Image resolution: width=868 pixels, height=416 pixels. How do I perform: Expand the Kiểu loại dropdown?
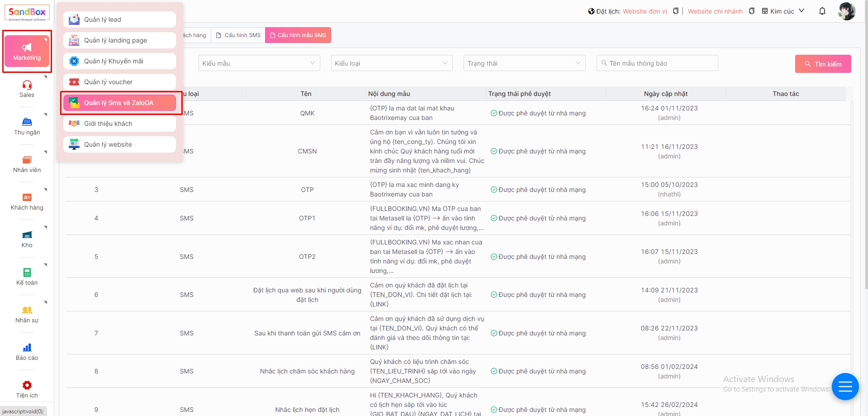[x=391, y=63]
